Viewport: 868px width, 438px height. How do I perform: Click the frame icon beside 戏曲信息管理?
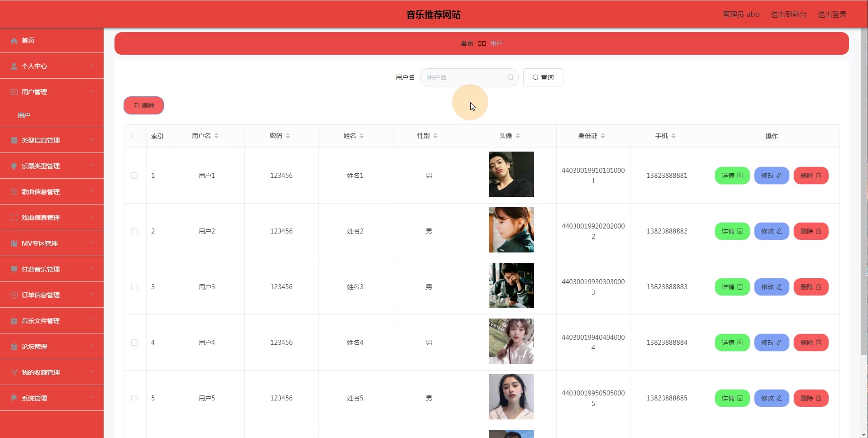click(x=14, y=218)
